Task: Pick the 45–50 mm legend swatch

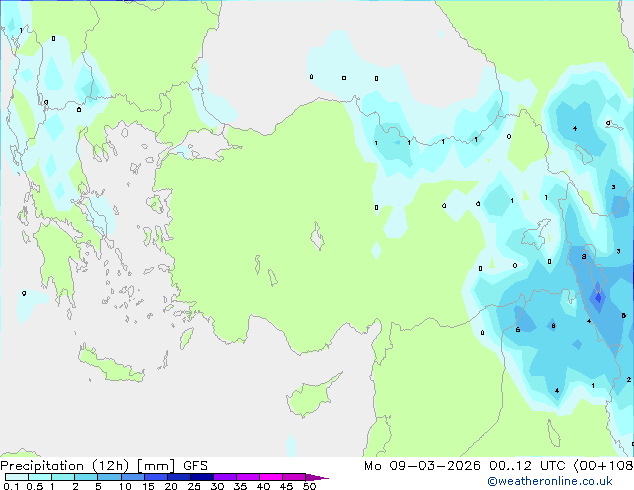Action: click(x=294, y=477)
